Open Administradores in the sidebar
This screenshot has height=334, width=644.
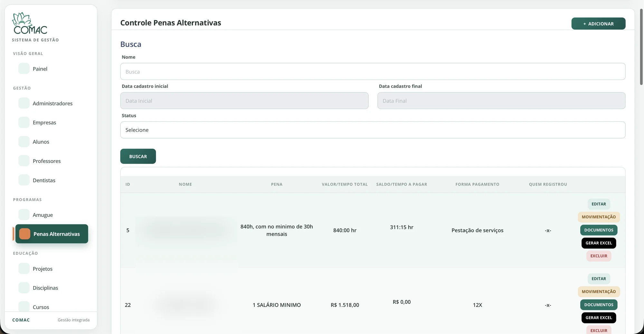[52, 103]
